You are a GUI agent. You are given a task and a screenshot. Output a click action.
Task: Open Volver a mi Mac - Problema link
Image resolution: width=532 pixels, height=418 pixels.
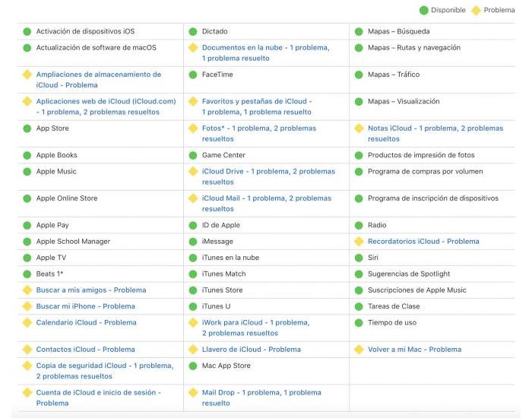[x=415, y=350]
